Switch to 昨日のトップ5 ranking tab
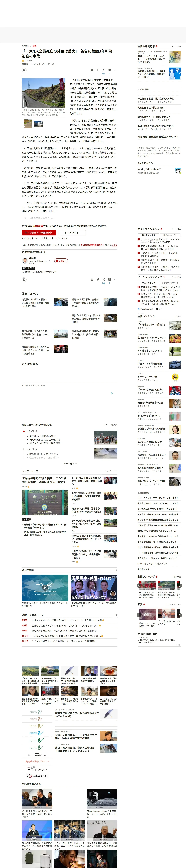 (x=170, y=235)
